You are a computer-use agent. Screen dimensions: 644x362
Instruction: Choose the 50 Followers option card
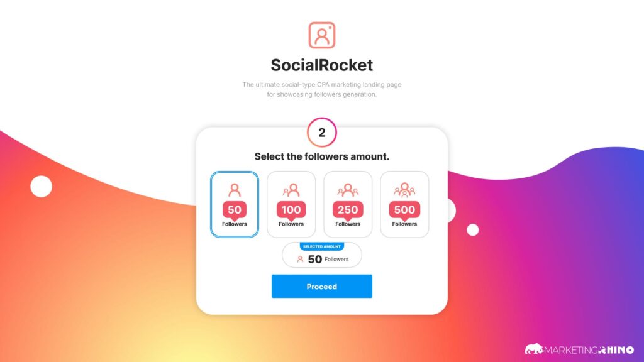235,204
